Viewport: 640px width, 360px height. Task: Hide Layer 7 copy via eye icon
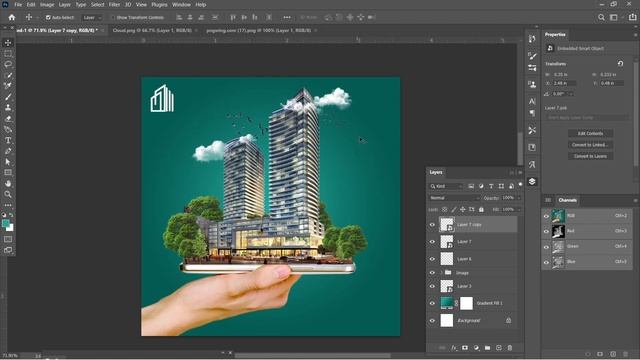tap(432, 224)
